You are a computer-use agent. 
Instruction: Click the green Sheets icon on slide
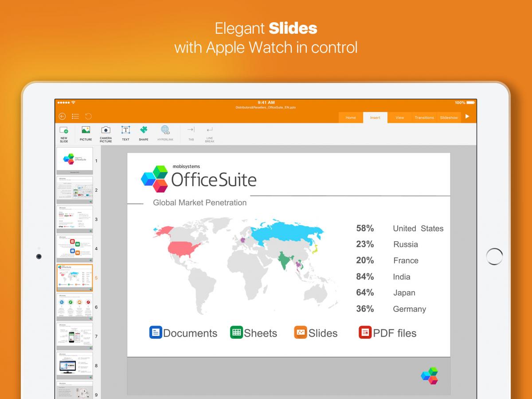pyautogui.click(x=236, y=332)
